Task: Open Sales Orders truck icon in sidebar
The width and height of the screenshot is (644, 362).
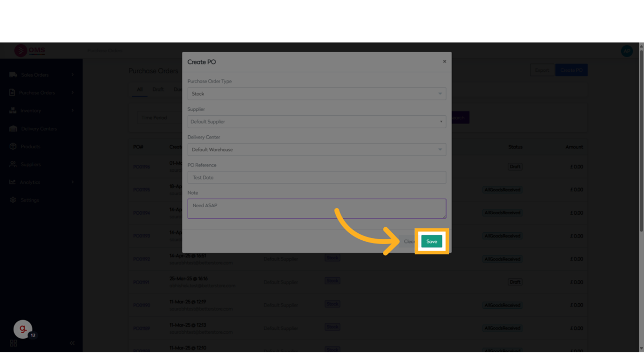Action: tap(13, 75)
